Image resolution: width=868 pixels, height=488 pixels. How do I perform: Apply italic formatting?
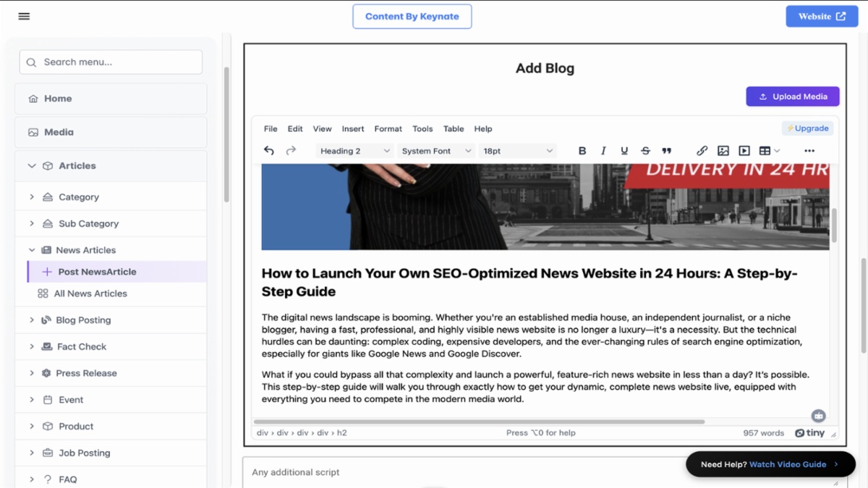(x=603, y=150)
